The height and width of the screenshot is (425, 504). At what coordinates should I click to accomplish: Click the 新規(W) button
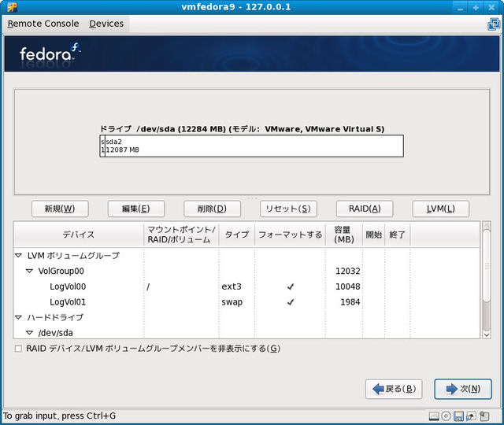(60, 209)
